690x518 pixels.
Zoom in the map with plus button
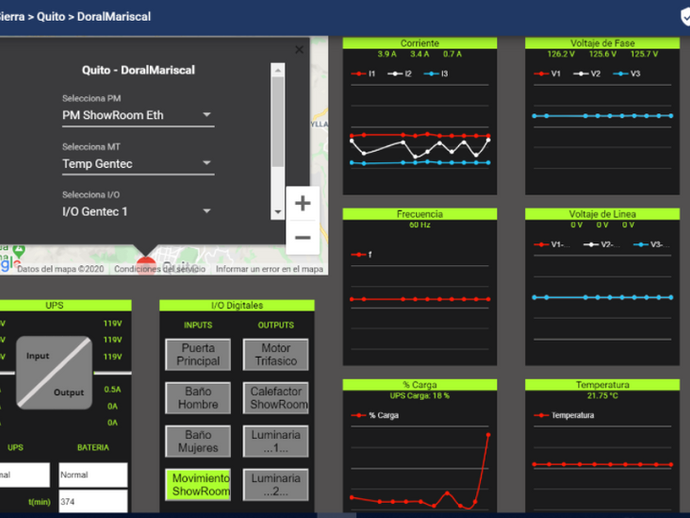303,203
